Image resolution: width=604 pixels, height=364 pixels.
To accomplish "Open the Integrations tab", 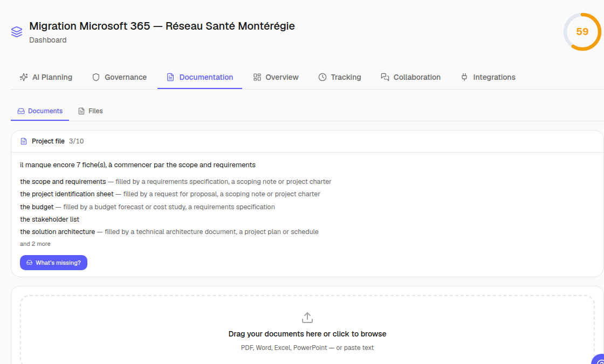I will [488, 77].
